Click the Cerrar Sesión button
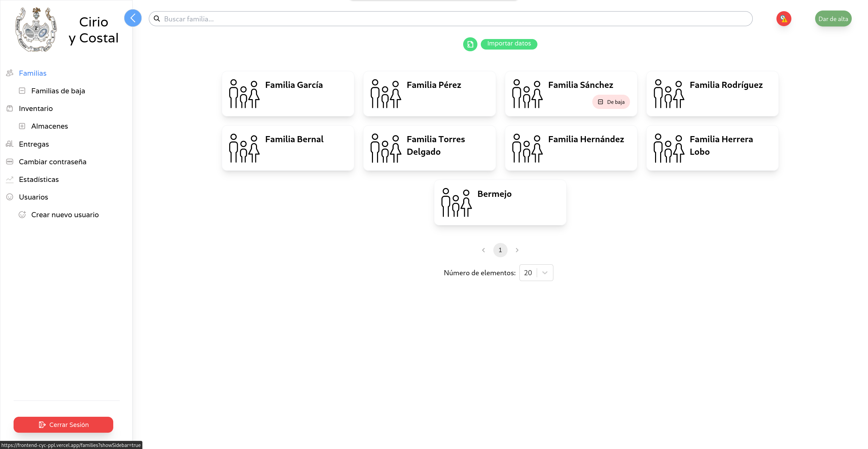868x449 pixels. 63,425
